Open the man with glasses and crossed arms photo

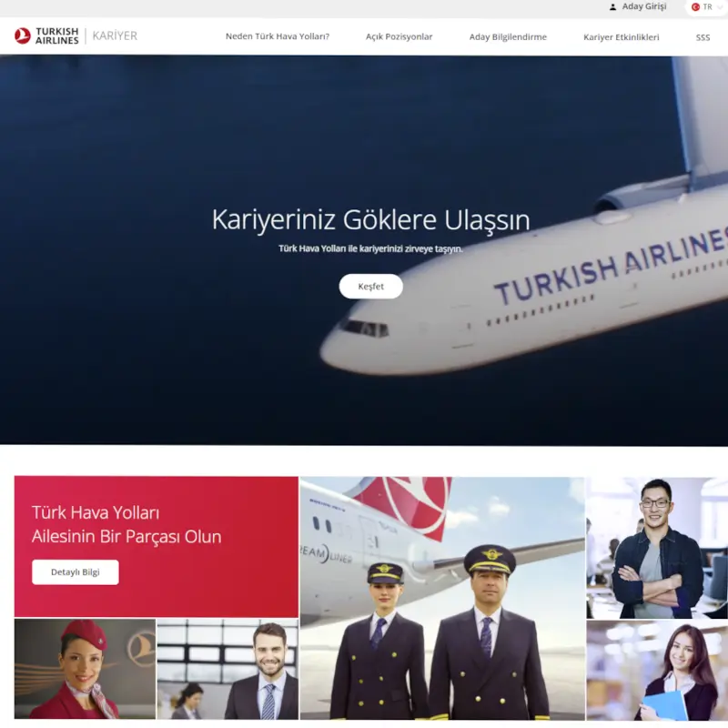coord(656,547)
